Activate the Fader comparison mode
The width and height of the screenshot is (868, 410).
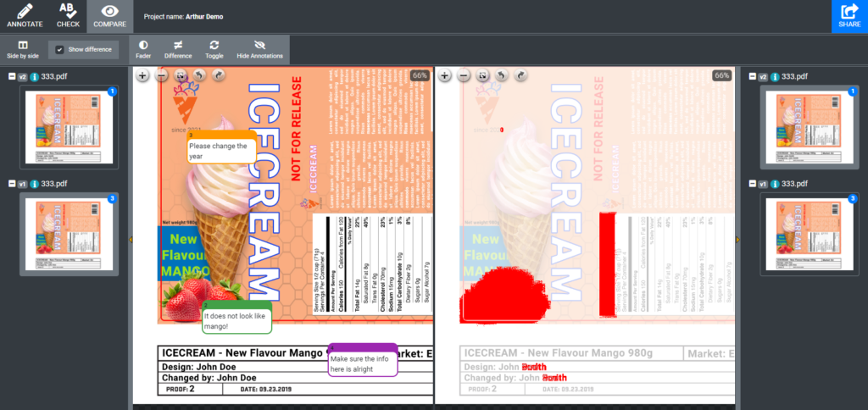[143, 50]
